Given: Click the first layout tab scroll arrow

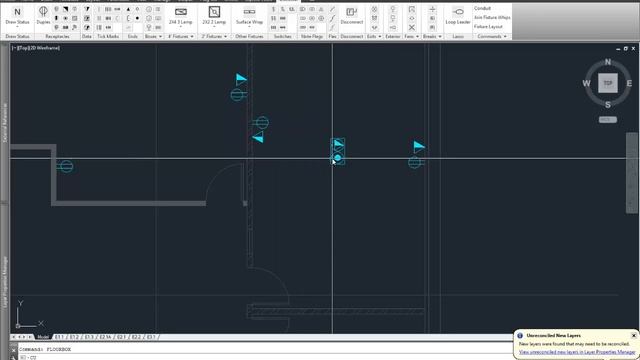Looking at the screenshot, I should 13,337.
